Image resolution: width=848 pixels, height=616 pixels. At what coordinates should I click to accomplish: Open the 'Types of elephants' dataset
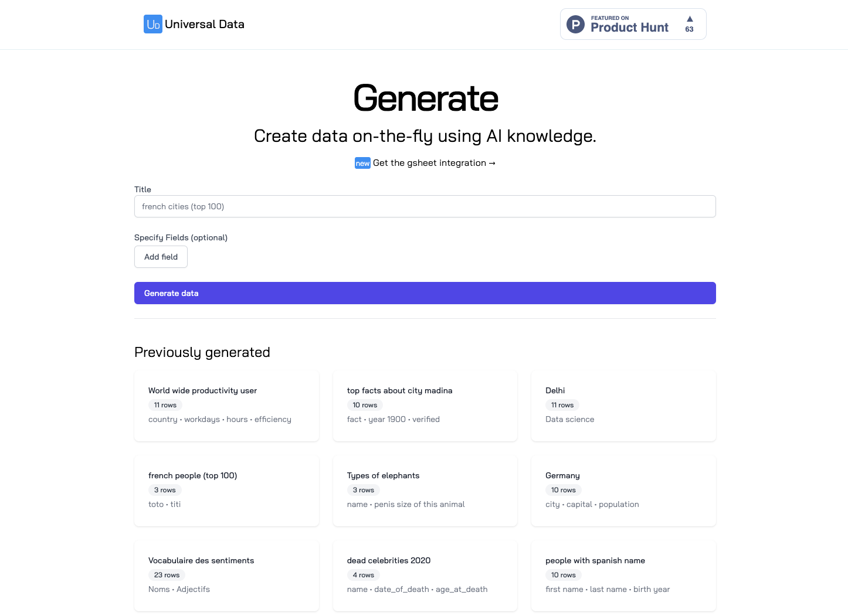(x=425, y=491)
